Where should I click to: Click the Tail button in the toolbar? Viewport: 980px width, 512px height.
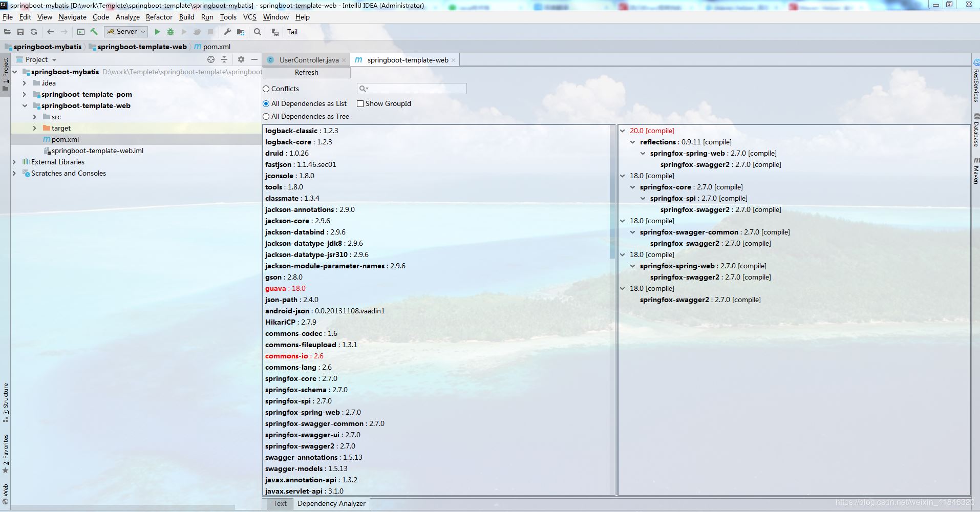tap(292, 32)
